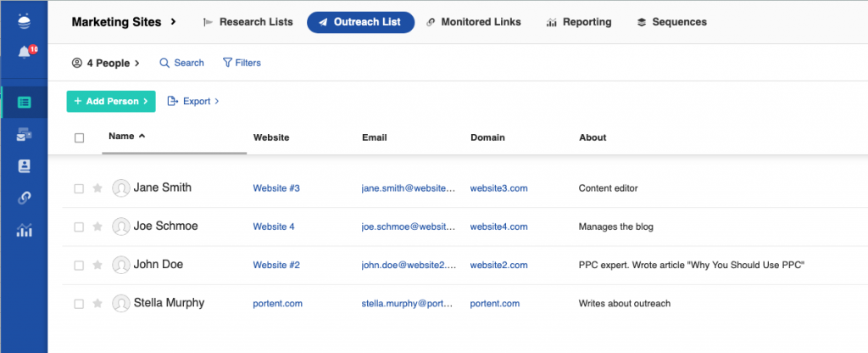
Task: Switch to the Monitored Links tab
Action: pyautogui.click(x=473, y=22)
